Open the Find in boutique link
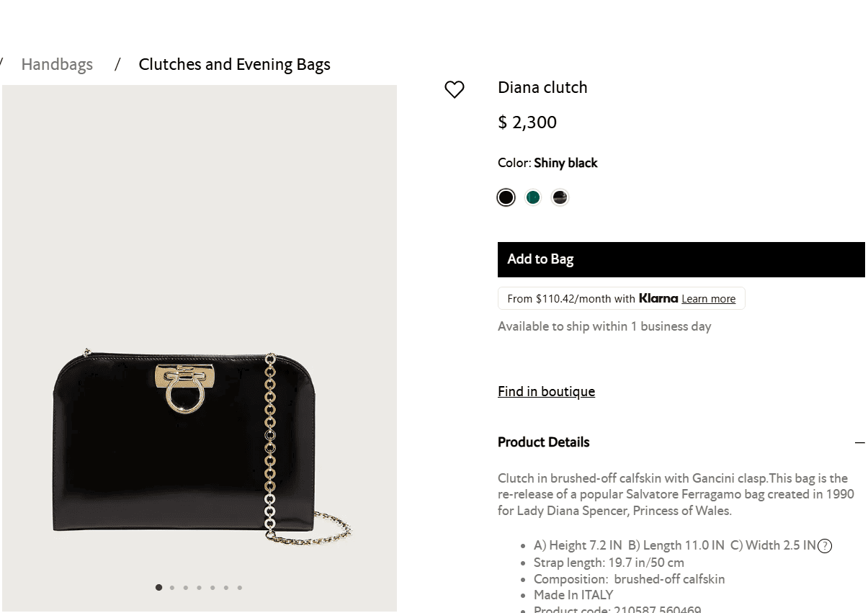Viewport: 868px width, 613px height. click(546, 391)
